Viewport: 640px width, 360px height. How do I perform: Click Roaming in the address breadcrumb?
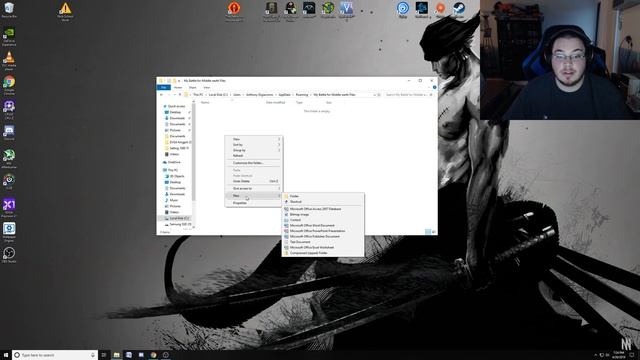(x=302, y=95)
